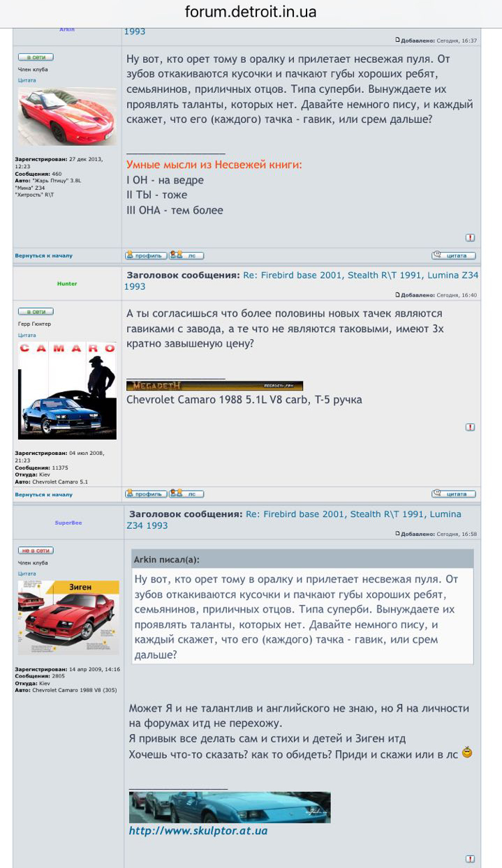Open the skulptor.at.ua signature link
The width and height of the screenshot is (502, 868).
(198, 831)
